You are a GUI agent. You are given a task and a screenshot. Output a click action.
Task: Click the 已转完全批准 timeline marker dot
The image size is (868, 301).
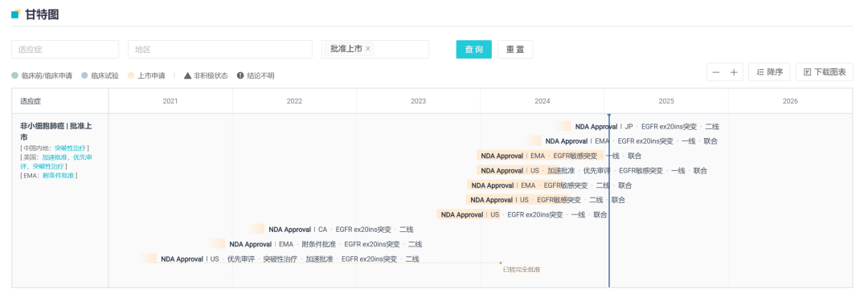[x=501, y=262]
